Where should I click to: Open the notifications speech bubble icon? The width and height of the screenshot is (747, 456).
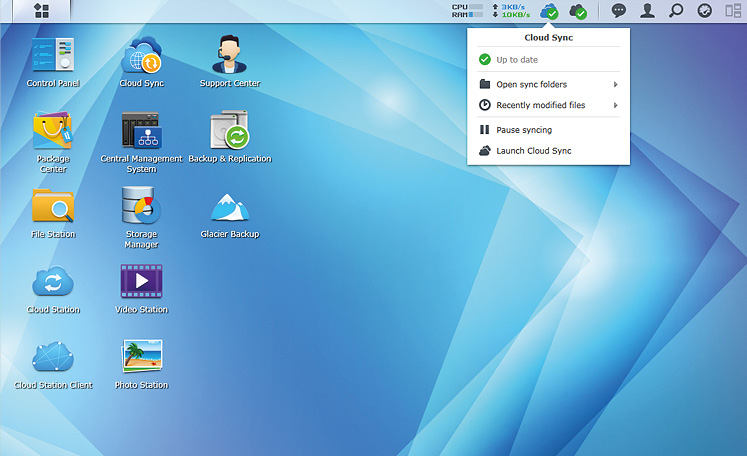coord(619,11)
